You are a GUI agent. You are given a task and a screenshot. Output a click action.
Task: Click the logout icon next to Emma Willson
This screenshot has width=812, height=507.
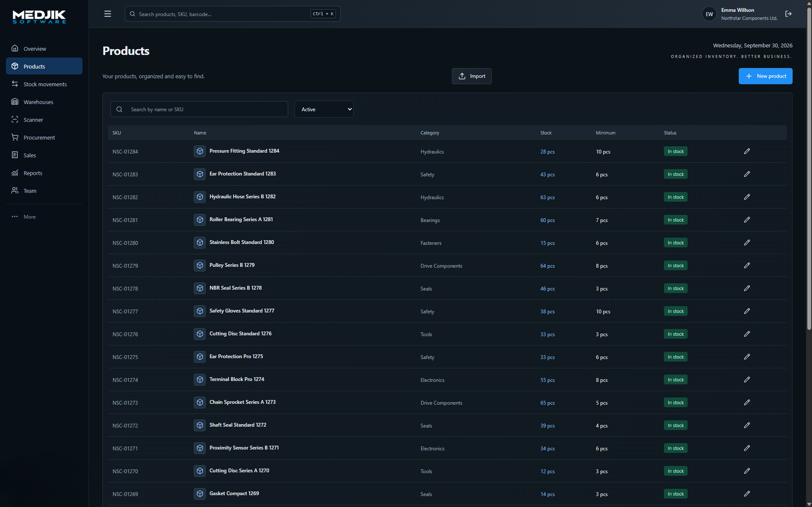pyautogui.click(x=788, y=14)
